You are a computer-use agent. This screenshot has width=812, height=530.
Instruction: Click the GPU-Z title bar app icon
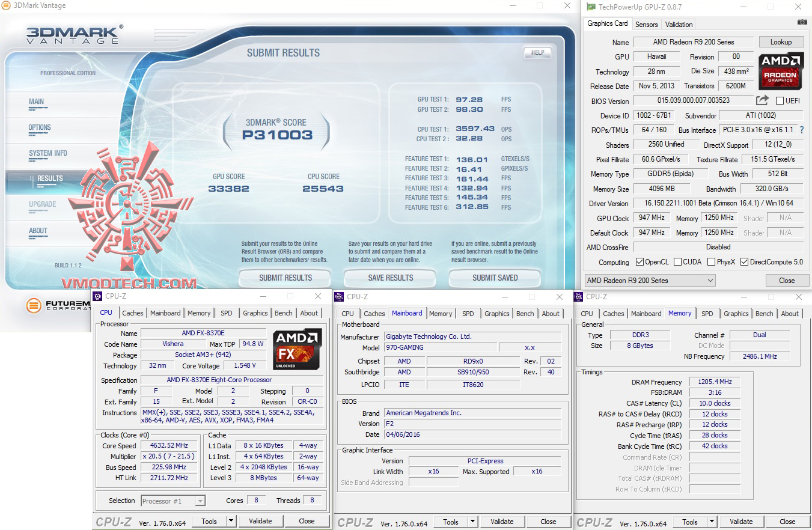(591, 7)
